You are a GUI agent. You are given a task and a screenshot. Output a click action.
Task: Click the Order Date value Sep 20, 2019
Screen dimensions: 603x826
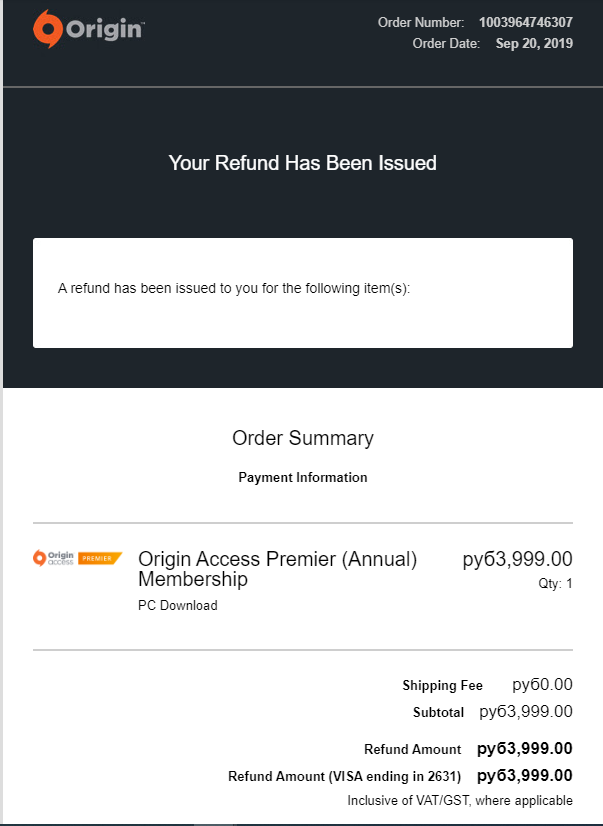point(534,43)
